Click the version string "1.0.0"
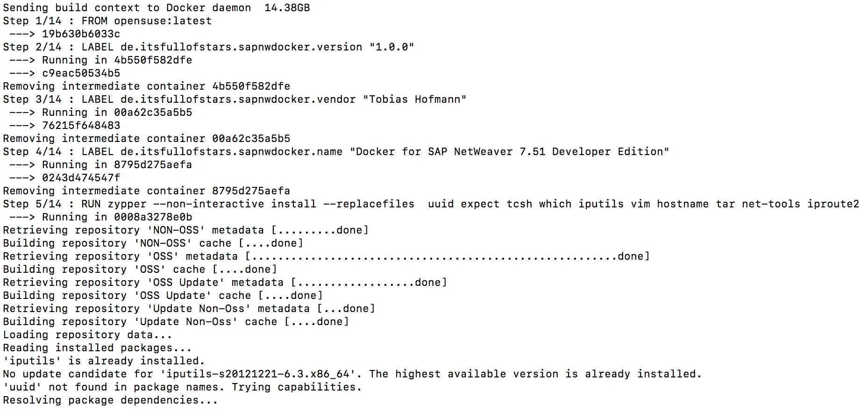The image size is (868, 412). click(391, 47)
